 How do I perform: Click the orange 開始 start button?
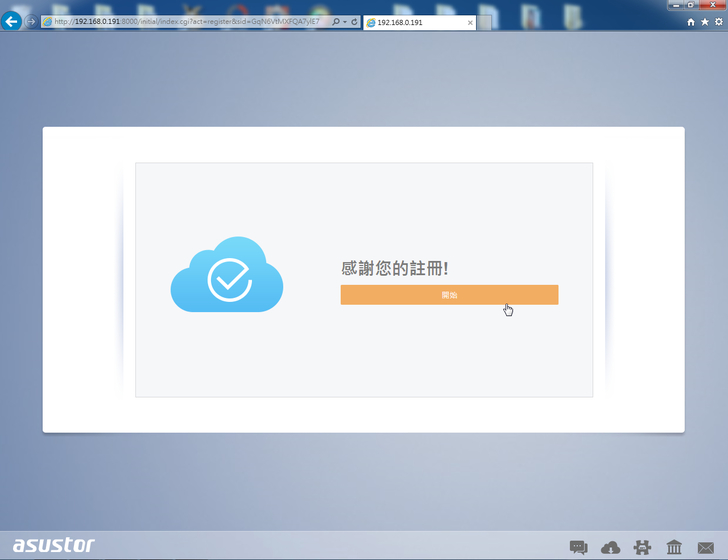click(x=449, y=295)
